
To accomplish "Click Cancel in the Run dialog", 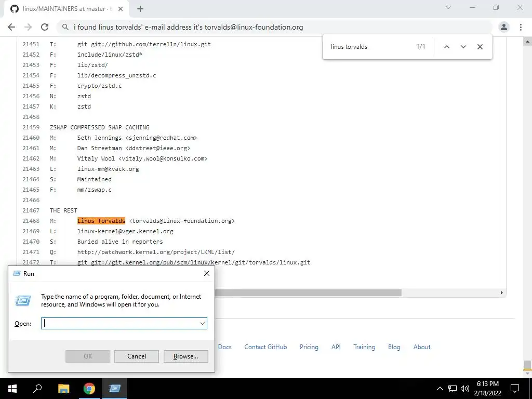I will 137,356.
